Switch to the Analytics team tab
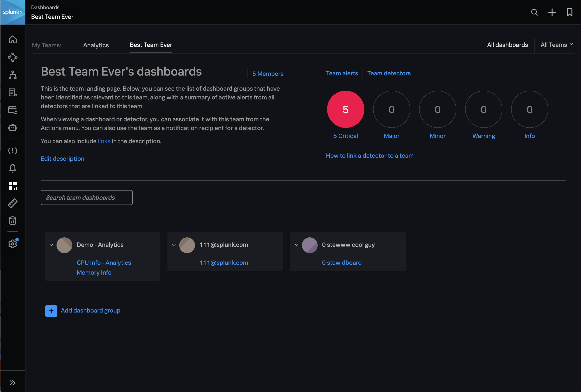581x392 pixels. pyautogui.click(x=96, y=45)
